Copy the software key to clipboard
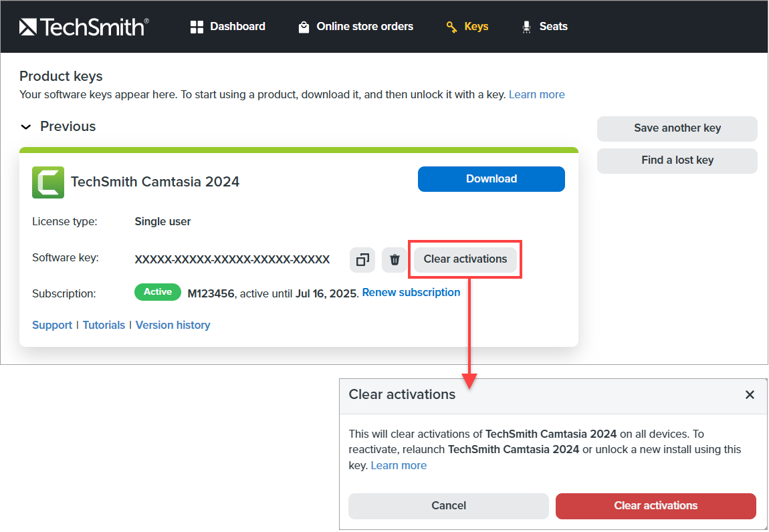769x532 pixels. (362, 259)
